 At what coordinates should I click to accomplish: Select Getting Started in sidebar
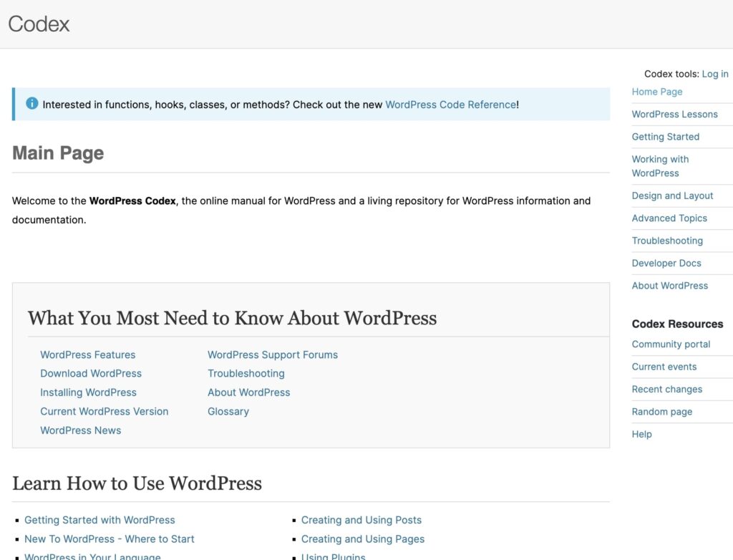pos(665,137)
